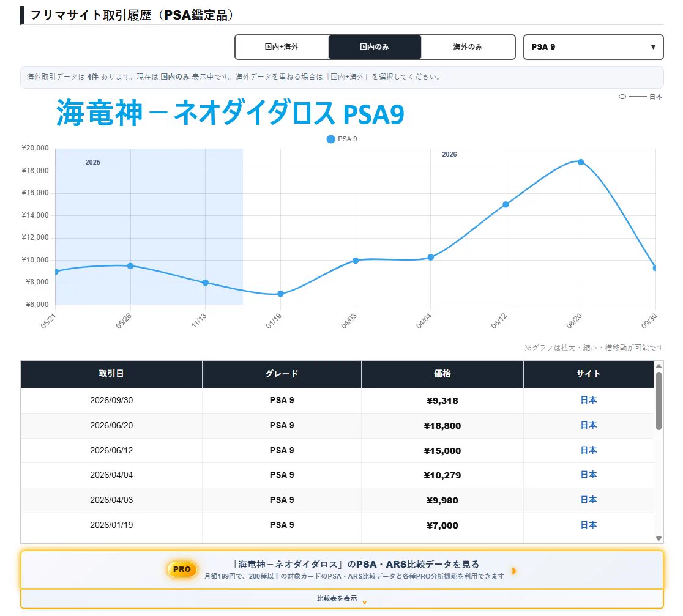
Task: Click the 04/04 chart data point
Action: coord(431,258)
